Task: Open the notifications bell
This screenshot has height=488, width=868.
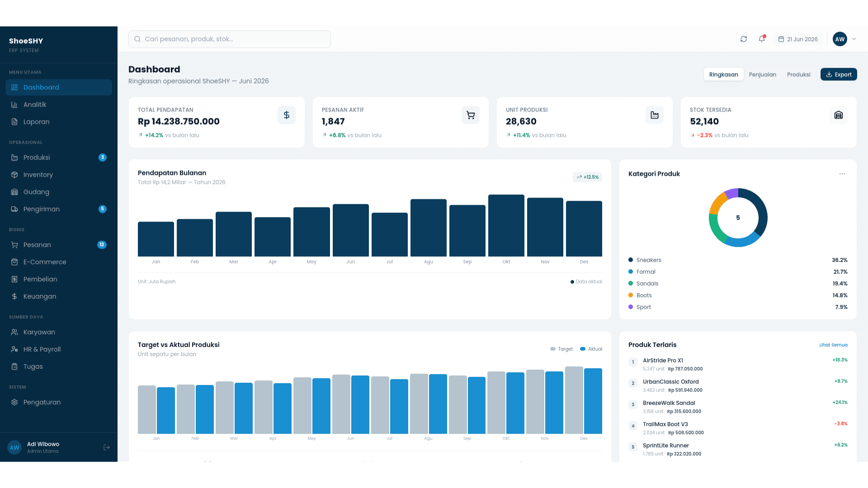Action: [762, 39]
